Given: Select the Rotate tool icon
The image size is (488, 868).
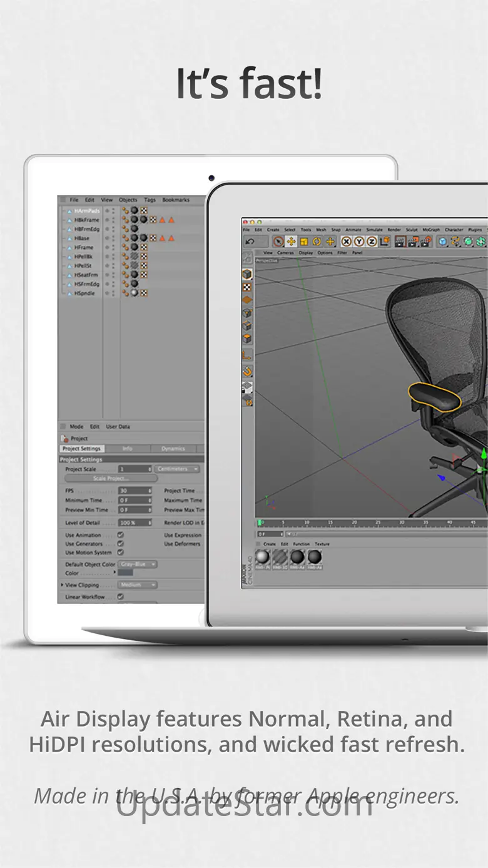Looking at the screenshot, I should [317, 242].
